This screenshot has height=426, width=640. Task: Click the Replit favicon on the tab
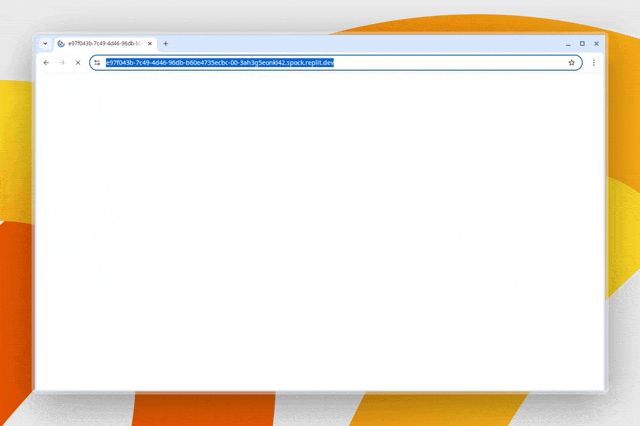(x=61, y=44)
